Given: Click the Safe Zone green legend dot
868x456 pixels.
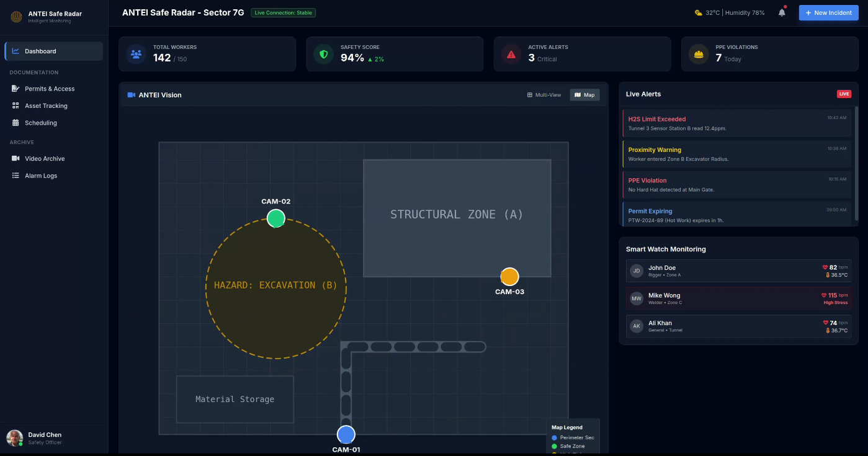Looking at the screenshot, I should coord(555,446).
